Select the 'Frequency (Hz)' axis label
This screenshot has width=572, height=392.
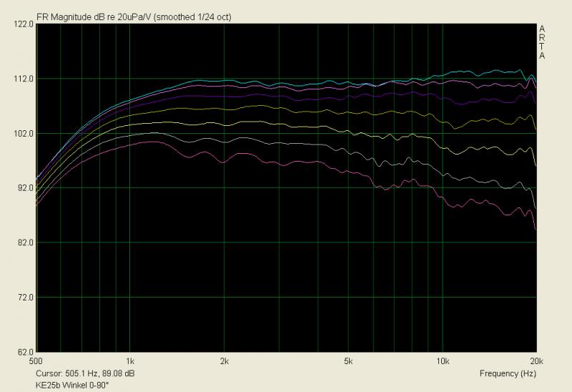coord(508,373)
